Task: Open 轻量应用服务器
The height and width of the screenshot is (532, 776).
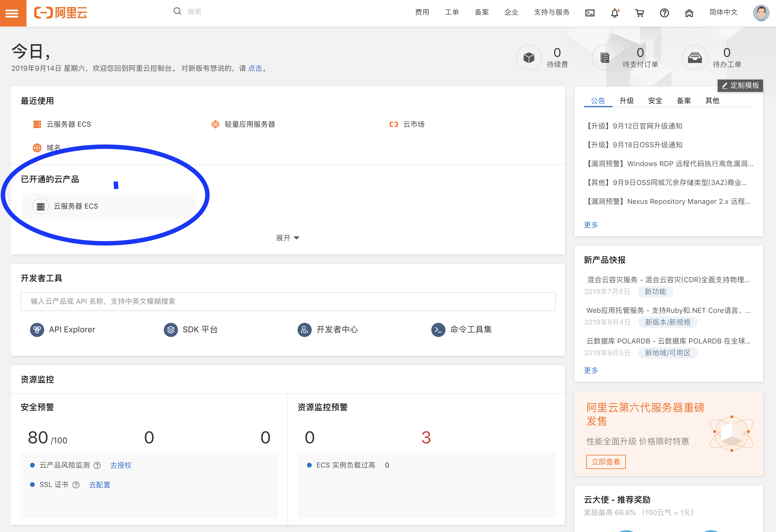Action: [x=250, y=124]
